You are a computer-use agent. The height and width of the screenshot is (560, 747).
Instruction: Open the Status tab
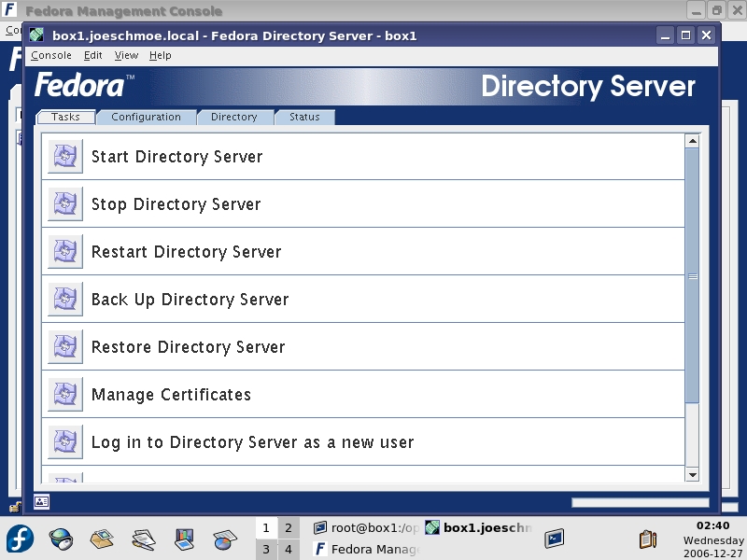click(304, 118)
